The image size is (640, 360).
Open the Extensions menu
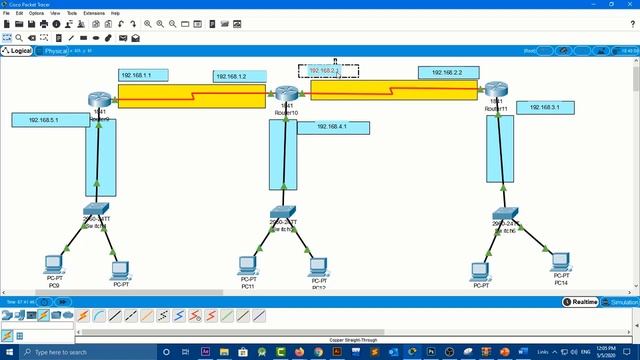(x=94, y=13)
